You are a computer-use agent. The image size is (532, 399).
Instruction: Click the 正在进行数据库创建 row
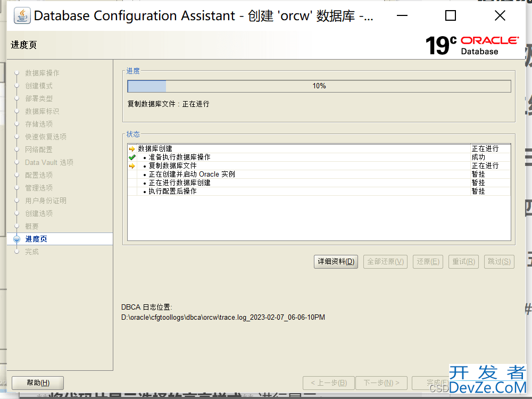(x=319, y=183)
